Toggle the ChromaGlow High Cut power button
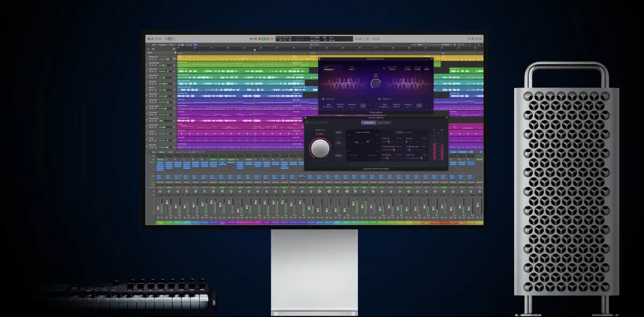The image size is (644, 317). (379, 99)
